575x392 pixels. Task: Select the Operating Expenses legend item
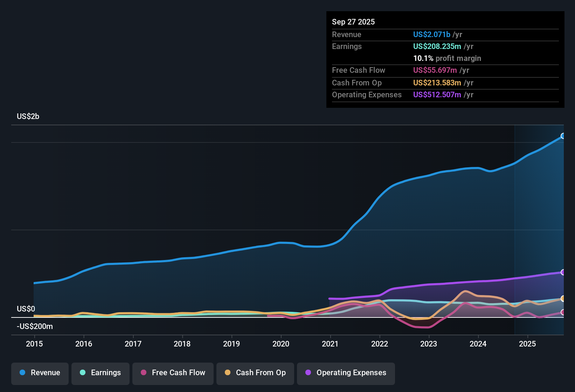tap(346, 373)
